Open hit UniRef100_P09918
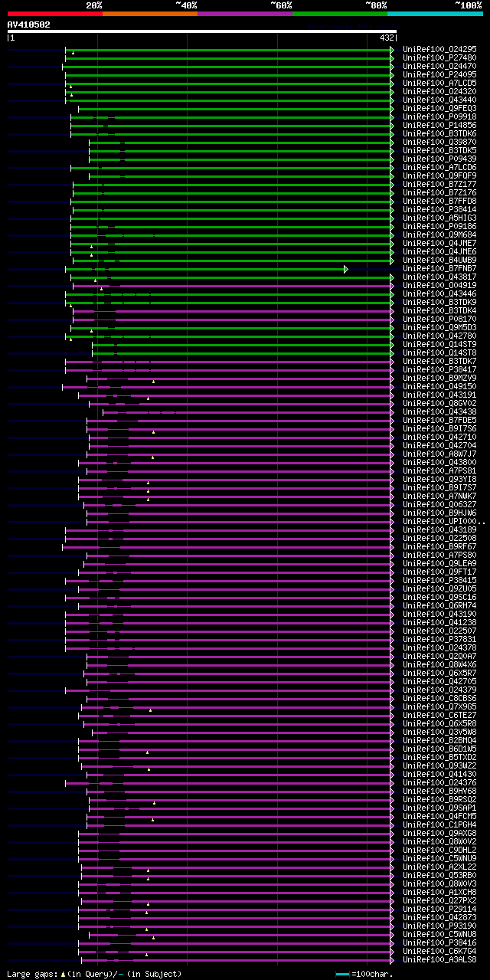Screen dimensions: 490x980 click(439, 116)
